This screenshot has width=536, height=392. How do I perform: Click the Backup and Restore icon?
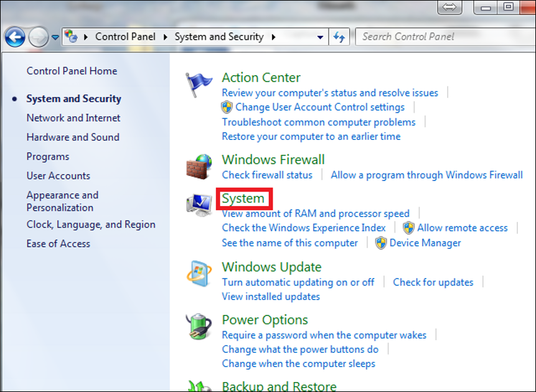tap(199, 385)
